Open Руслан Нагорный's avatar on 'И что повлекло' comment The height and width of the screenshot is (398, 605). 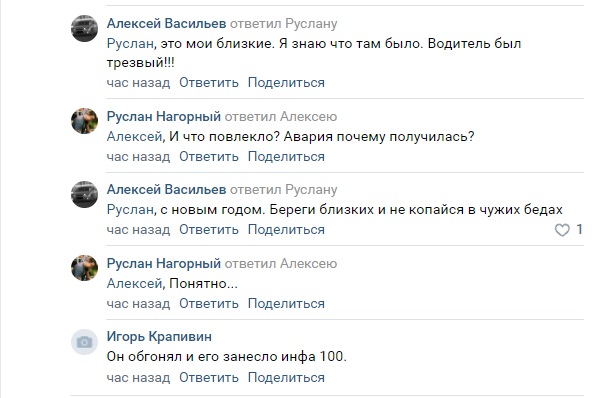click(84, 121)
